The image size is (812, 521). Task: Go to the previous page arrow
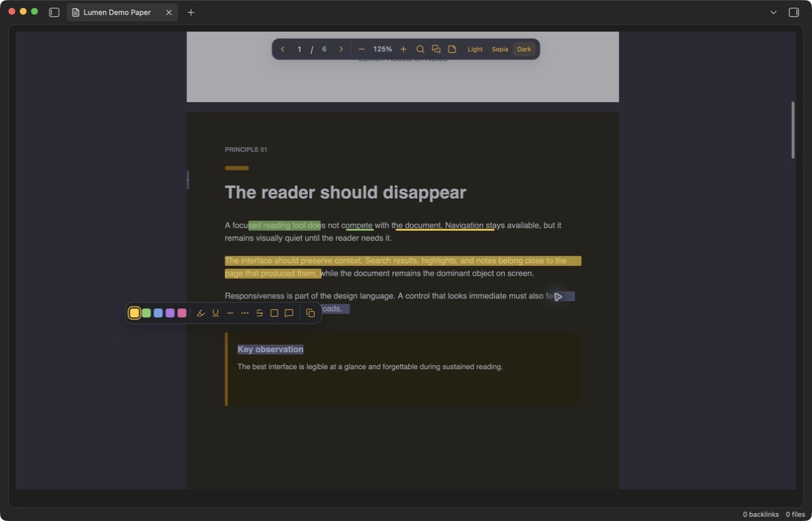[x=282, y=49]
